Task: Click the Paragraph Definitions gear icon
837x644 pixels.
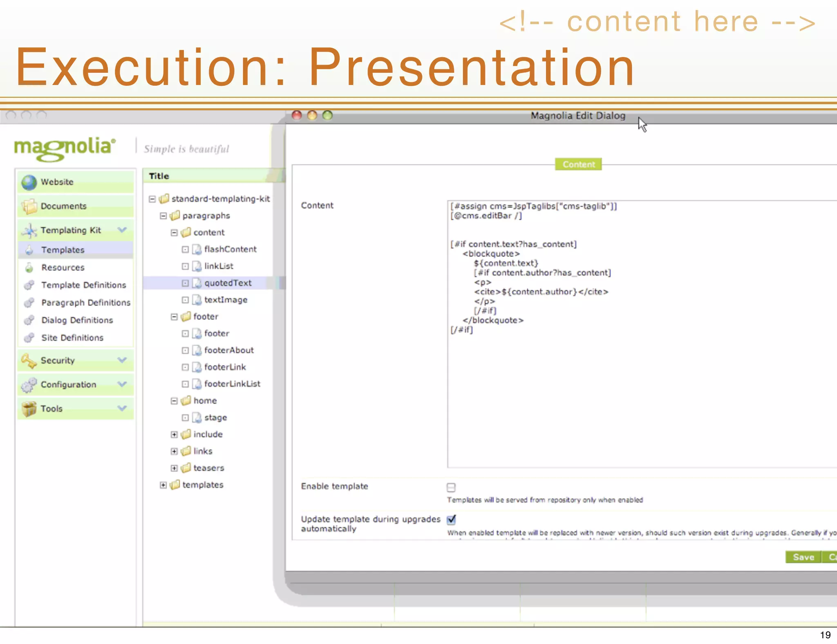Action: (29, 303)
